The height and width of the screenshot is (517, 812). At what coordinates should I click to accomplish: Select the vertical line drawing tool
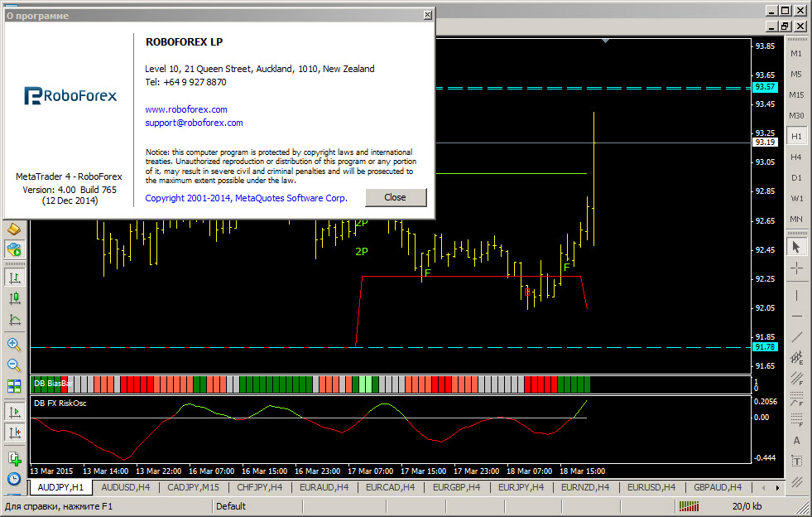pos(796,295)
